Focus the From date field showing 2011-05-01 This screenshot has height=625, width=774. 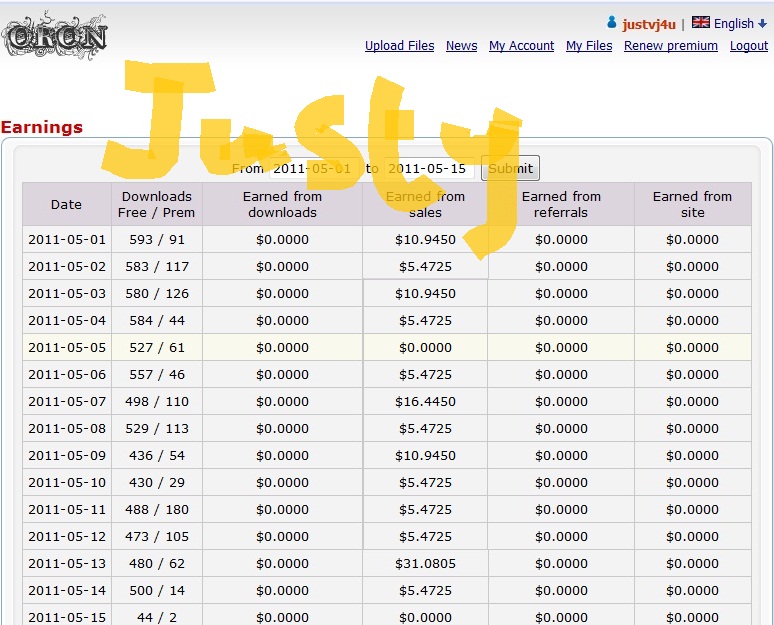[x=313, y=169]
